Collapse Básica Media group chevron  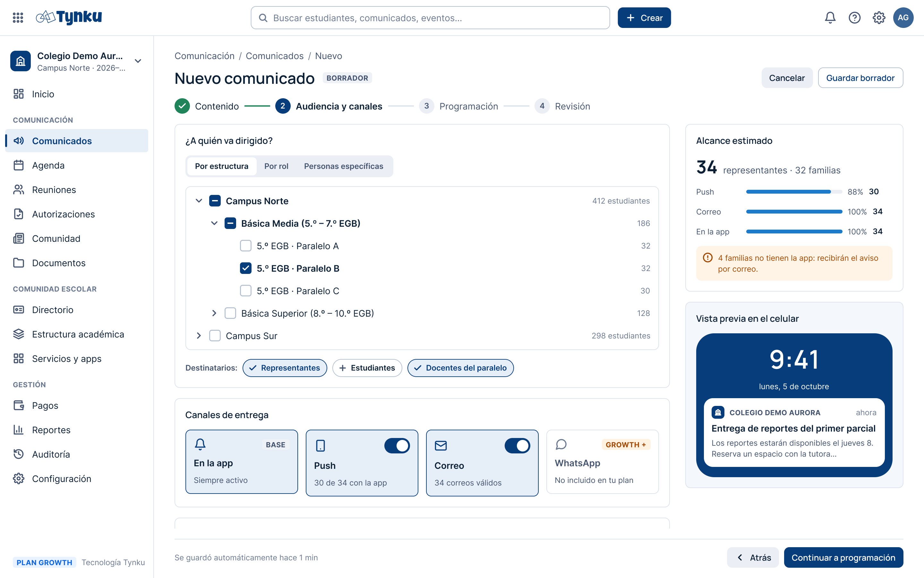[x=214, y=223]
